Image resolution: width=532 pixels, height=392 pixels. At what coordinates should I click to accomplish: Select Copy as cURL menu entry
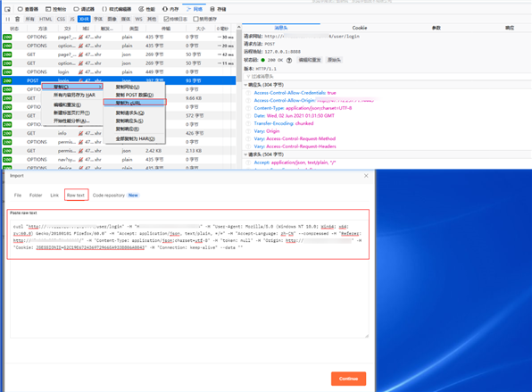[x=135, y=103]
